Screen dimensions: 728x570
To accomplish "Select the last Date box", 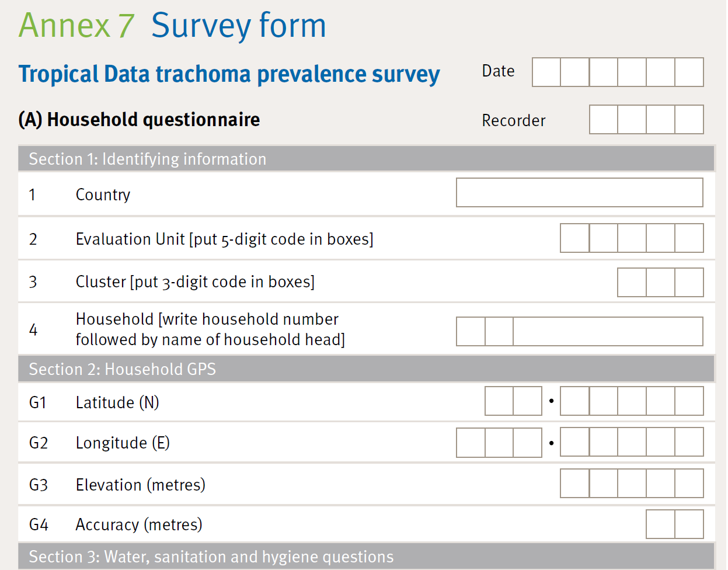I will coord(689,72).
